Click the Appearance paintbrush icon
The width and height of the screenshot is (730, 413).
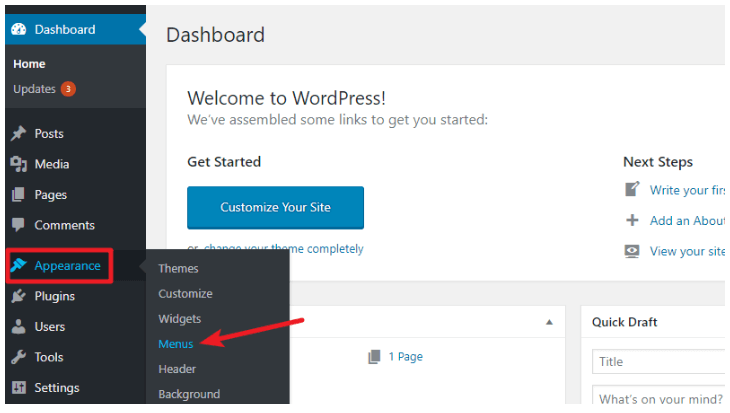19,265
